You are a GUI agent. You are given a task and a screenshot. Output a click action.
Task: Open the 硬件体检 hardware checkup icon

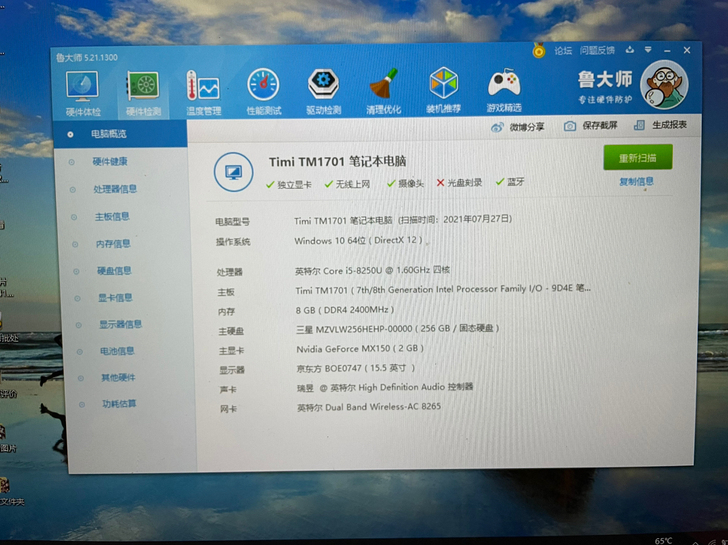tap(83, 93)
